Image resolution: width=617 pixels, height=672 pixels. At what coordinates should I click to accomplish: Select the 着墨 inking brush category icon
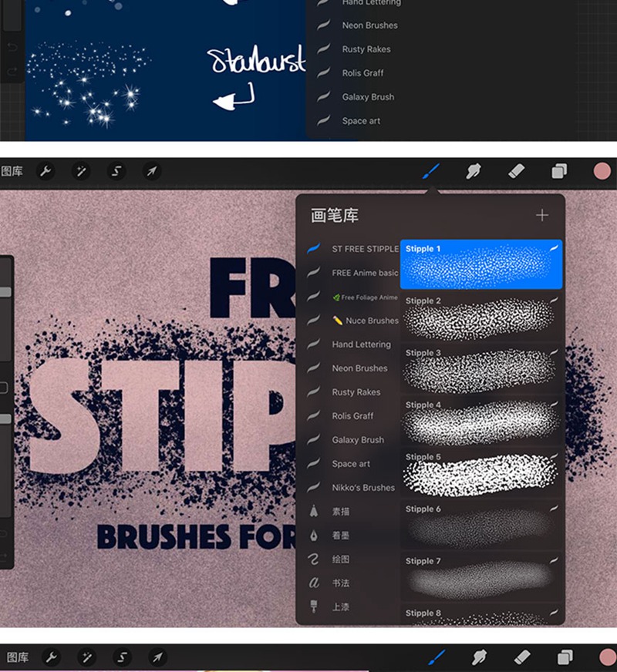[314, 536]
